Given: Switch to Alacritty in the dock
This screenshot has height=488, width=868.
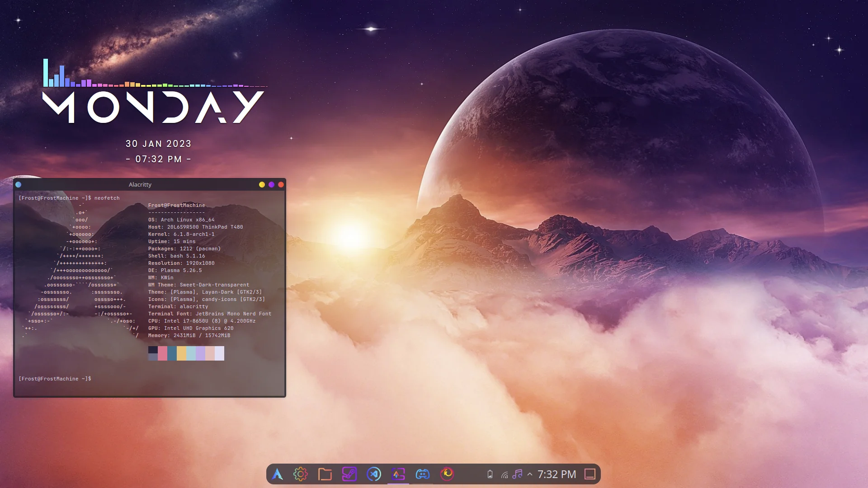Looking at the screenshot, I should coord(398,474).
